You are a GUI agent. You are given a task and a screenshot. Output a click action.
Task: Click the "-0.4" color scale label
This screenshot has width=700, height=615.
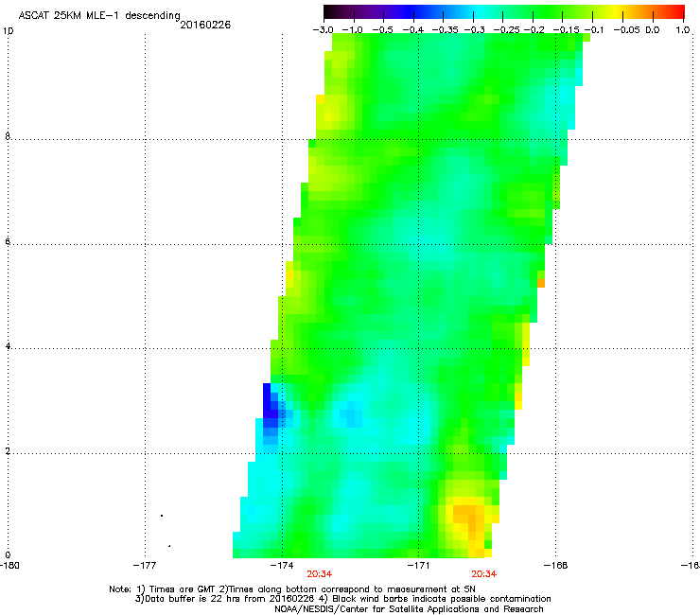point(413,30)
